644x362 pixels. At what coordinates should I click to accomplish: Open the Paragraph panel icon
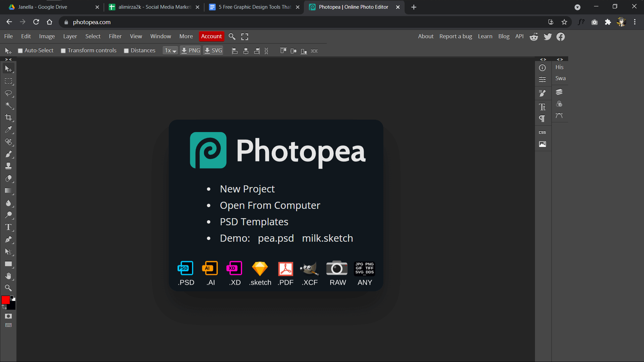click(542, 119)
